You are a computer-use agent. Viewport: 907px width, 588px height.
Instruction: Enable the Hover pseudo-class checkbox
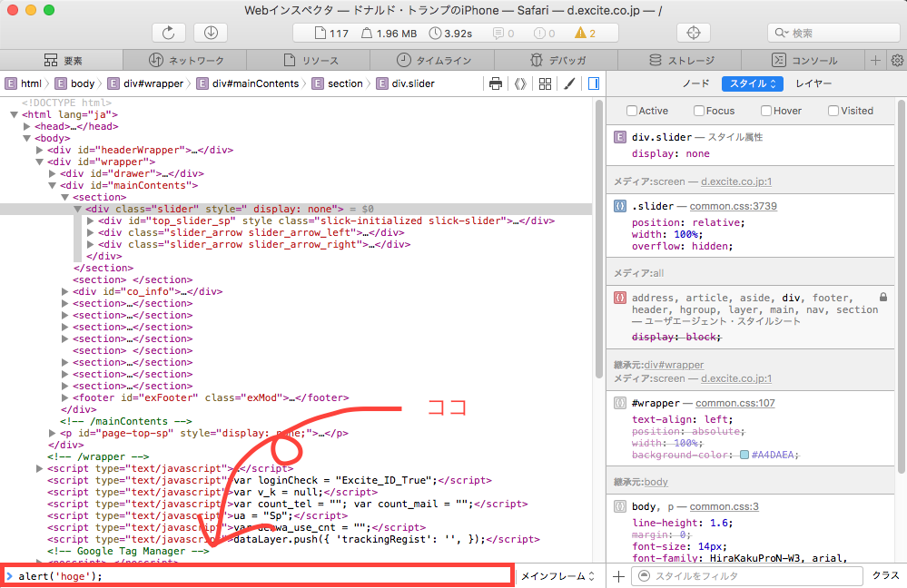(x=766, y=111)
